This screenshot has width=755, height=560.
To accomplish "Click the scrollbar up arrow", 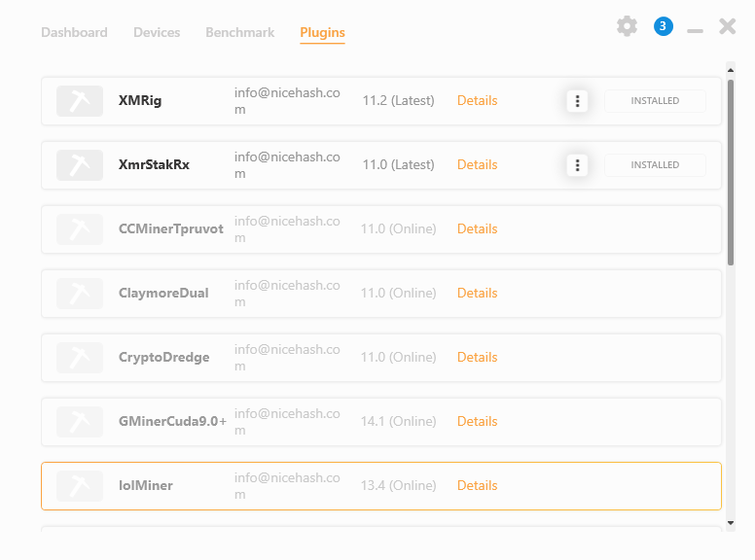I will point(731,70).
